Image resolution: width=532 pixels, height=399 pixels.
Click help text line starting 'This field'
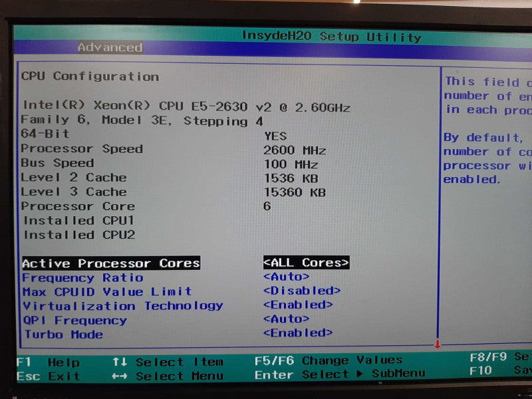[x=488, y=82]
